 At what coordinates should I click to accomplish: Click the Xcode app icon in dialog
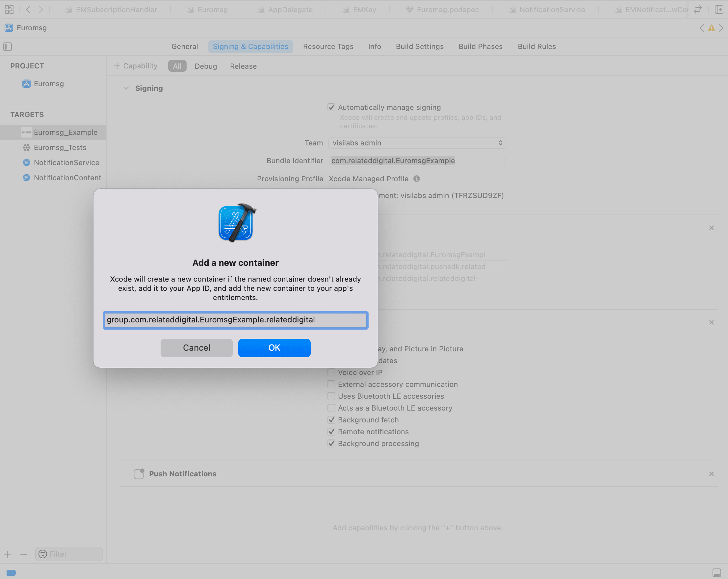click(x=235, y=223)
